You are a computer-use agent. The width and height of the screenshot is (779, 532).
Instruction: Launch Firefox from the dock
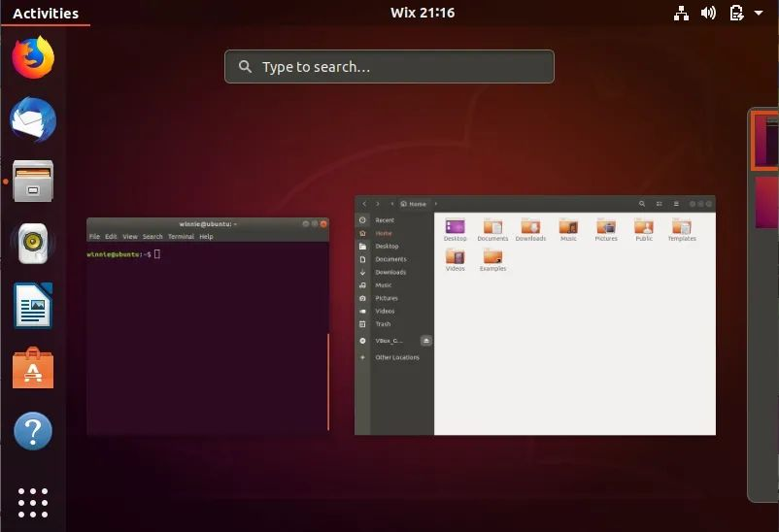pos(33,57)
